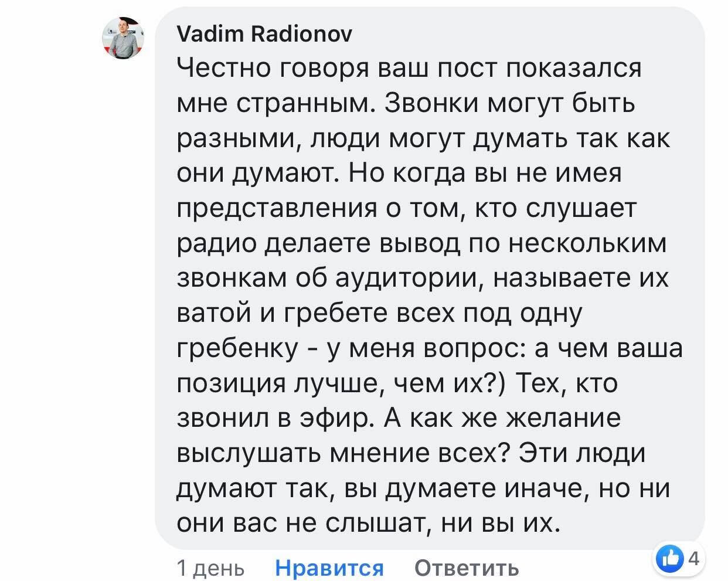Image resolution: width=728 pixels, height=581 pixels.
Task: Open the '1 день' comment timestamp
Action: click(210, 568)
